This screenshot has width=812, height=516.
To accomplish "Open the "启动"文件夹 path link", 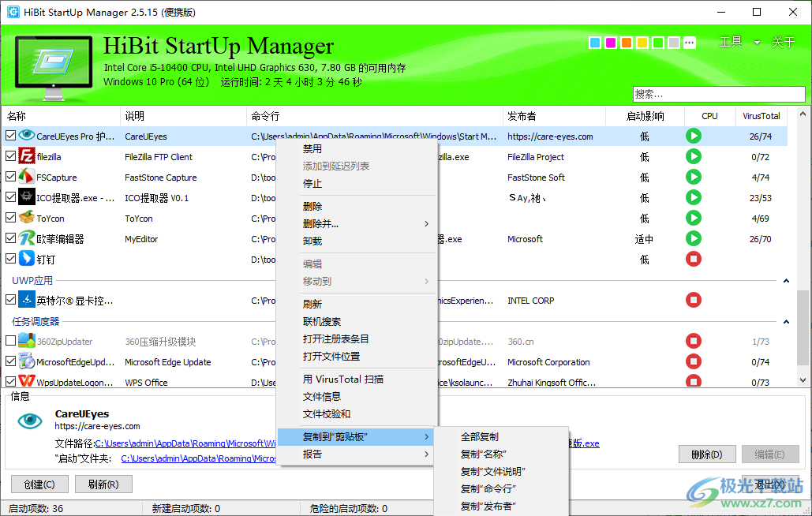I will [x=198, y=458].
